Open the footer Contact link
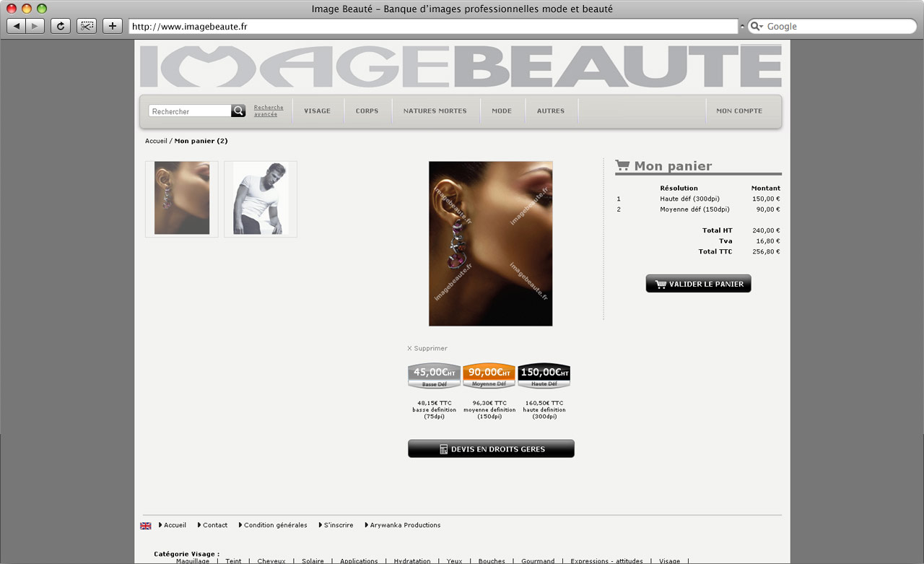The image size is (924, 564). (212, 526)
